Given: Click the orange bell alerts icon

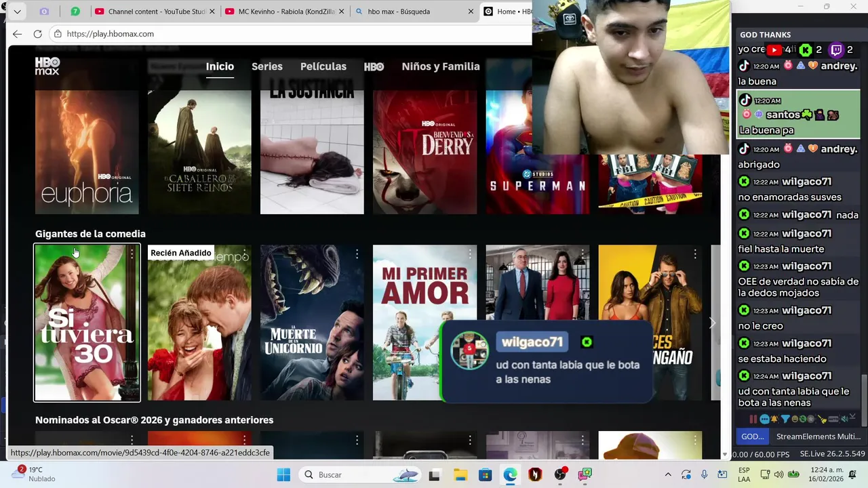Looking at the screenshot, I should coord(774,419).
